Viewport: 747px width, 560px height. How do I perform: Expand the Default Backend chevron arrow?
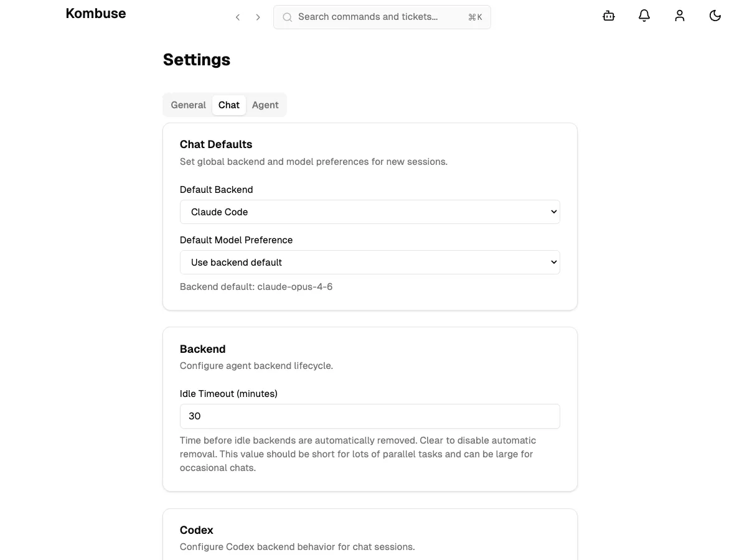coord(553,212)
